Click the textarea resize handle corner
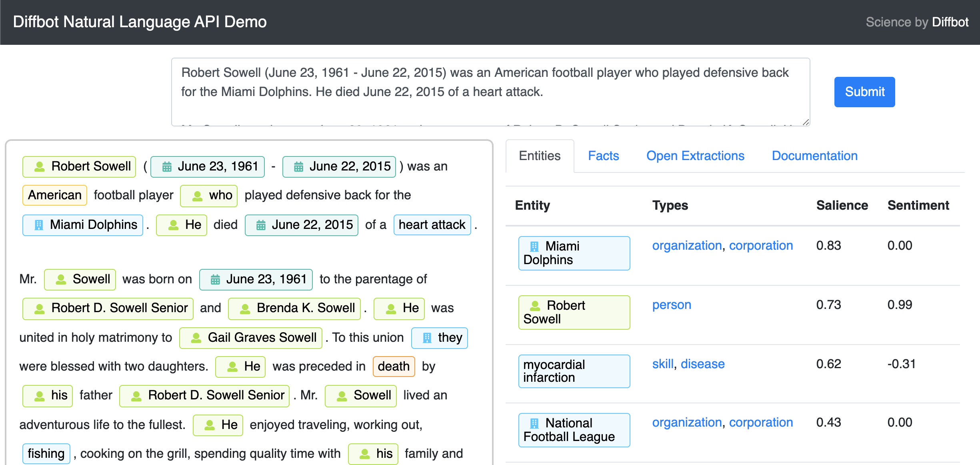This screenshot has width=980, height=465. click(806, 122)
